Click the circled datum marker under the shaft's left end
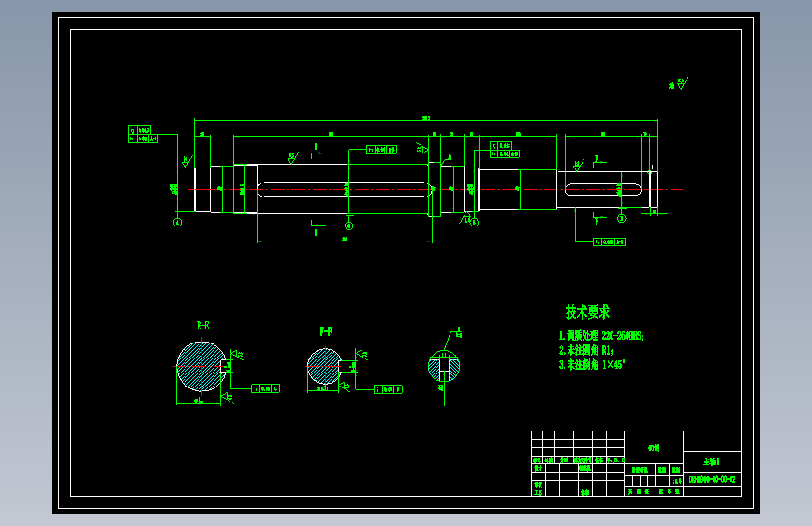 click(x=178, y=223)
